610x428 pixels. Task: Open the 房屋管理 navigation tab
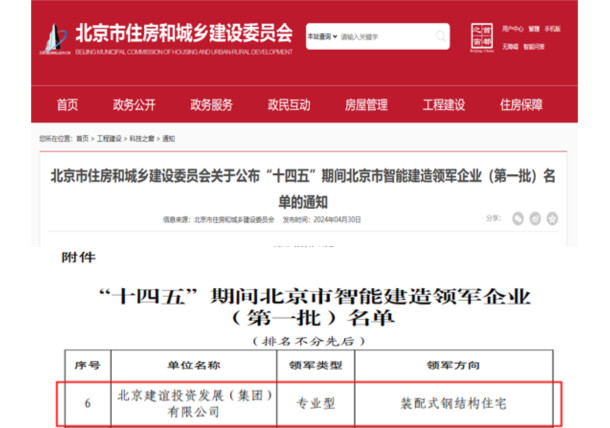click(366, 105)
